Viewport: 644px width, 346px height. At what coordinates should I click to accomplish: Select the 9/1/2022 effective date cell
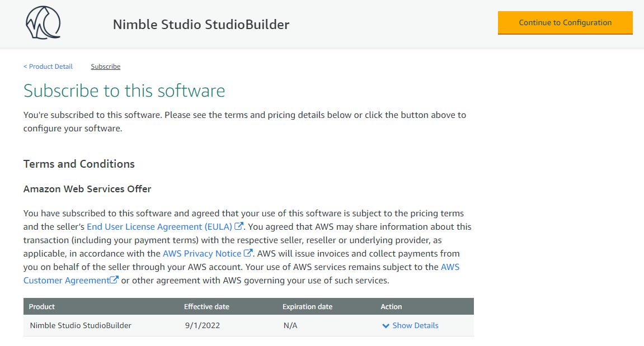tap(203, 325)
